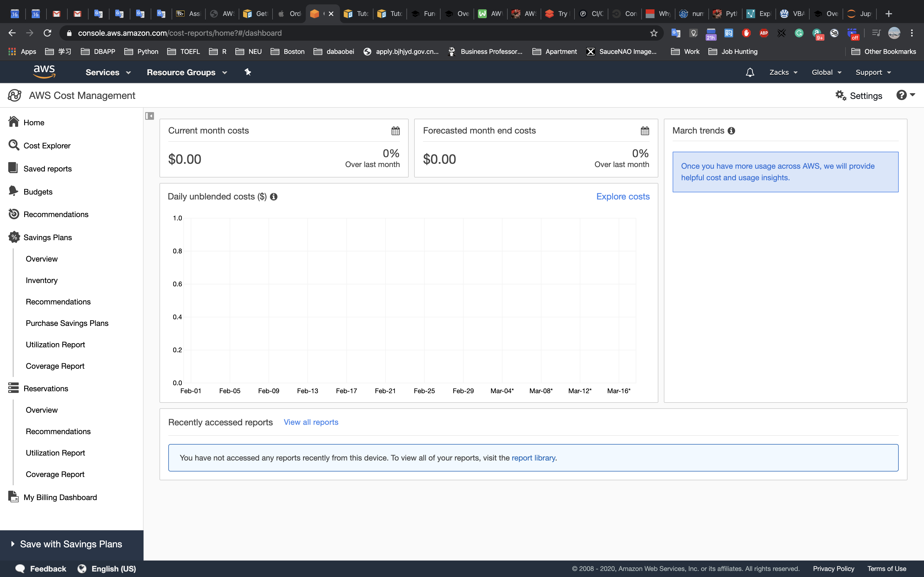
Task: Open the Zacks account dropdown
Action: 783,72
